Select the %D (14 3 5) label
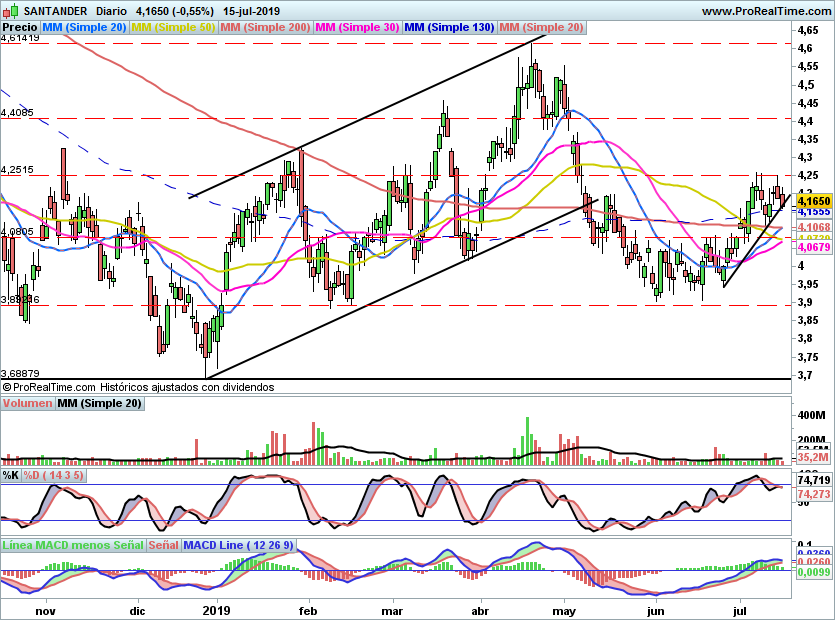The image size is (835, 620). pos(53,475)
